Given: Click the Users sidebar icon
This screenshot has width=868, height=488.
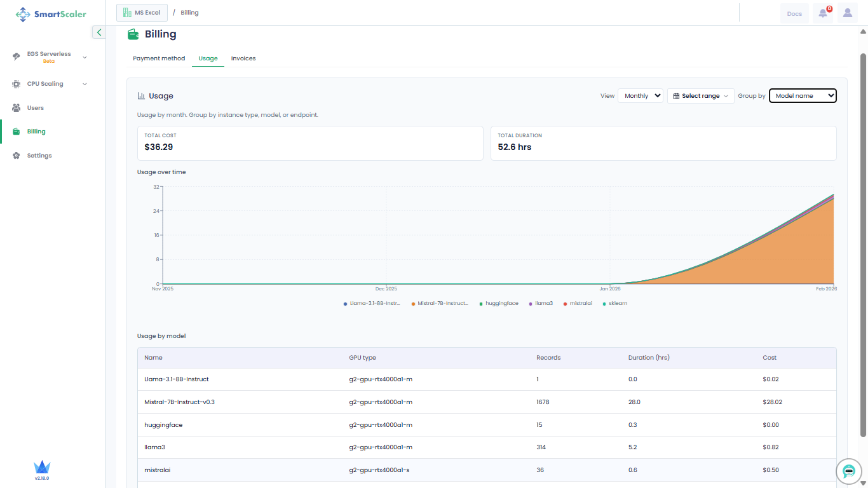Looking at the screenshot, I should [x=17, y=108].
